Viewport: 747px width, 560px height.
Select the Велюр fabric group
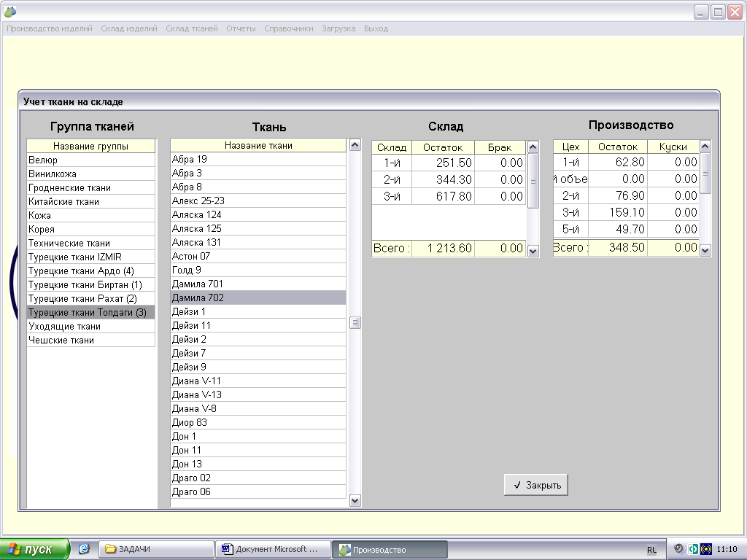pos(91,160)
